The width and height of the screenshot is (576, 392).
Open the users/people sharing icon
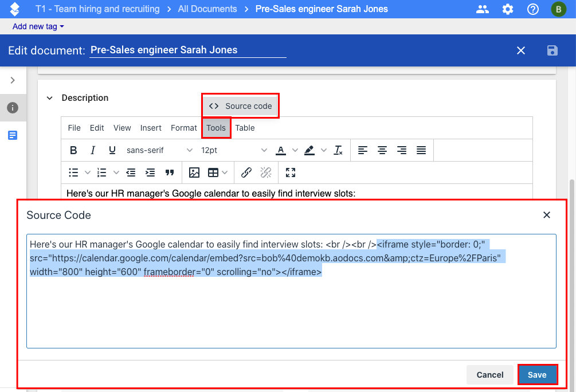click(x=483, y=9)
